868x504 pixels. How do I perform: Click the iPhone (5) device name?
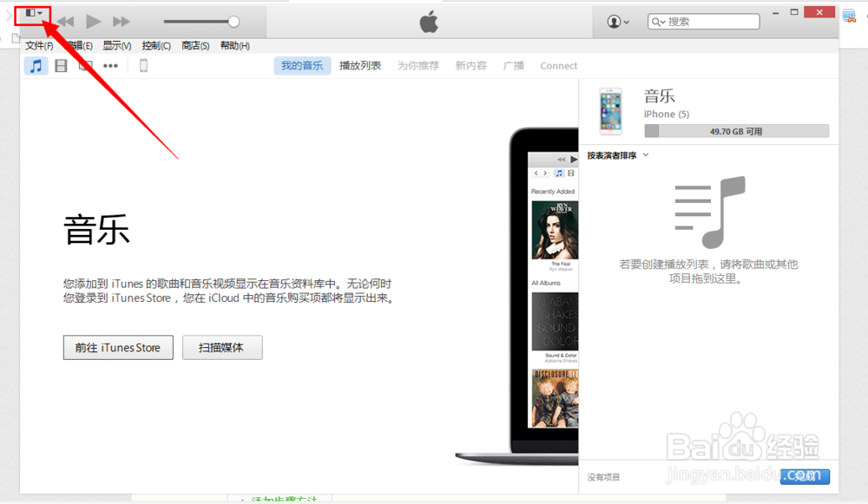(x=667, y=114)
